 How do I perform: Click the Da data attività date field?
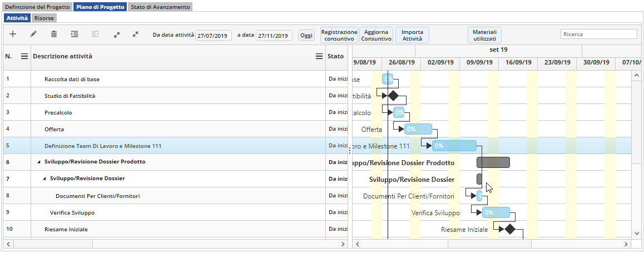click(212, 35)
